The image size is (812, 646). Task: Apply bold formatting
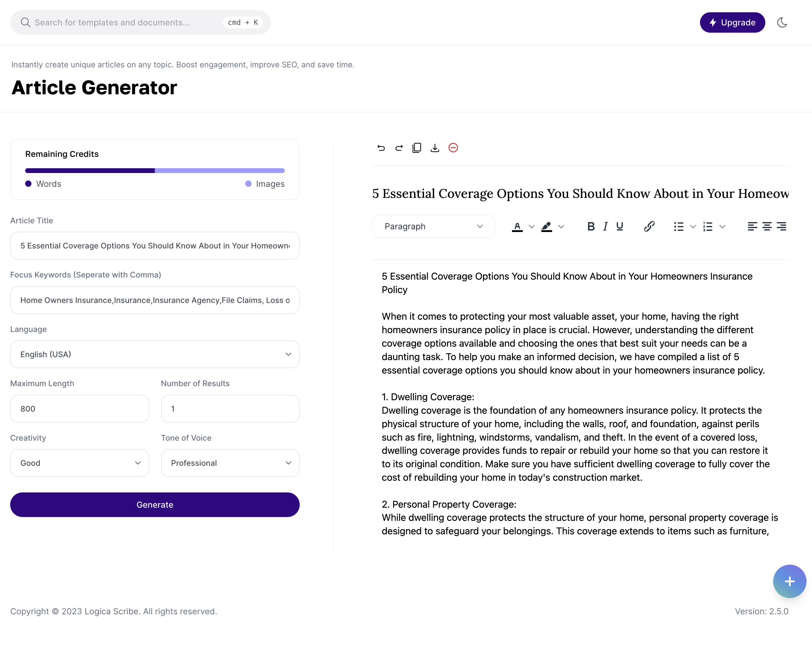click(590, 226)
